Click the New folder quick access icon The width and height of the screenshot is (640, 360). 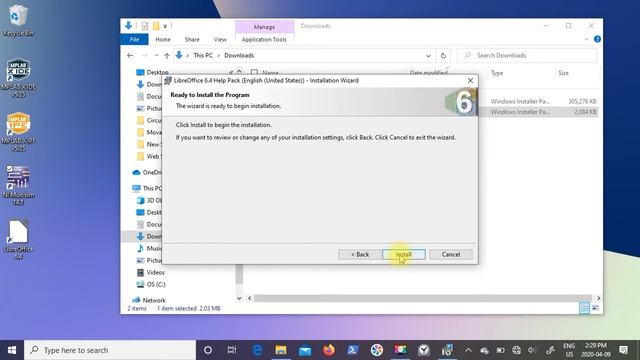pos(156,26)
